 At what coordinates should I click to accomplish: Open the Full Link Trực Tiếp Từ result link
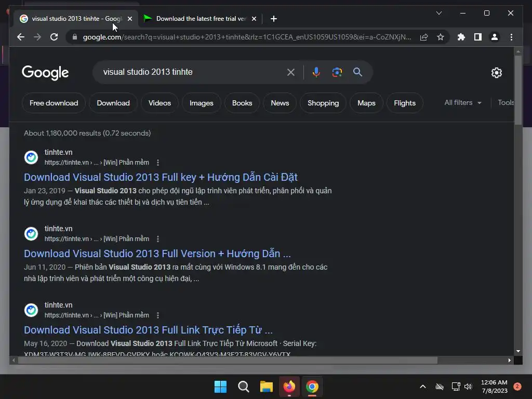(x=148, y=330)
